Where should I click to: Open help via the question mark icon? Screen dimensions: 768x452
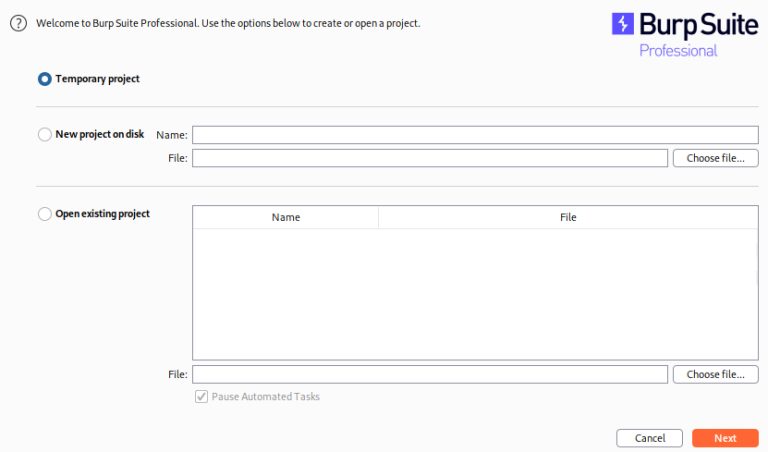[x=18, y=23]
